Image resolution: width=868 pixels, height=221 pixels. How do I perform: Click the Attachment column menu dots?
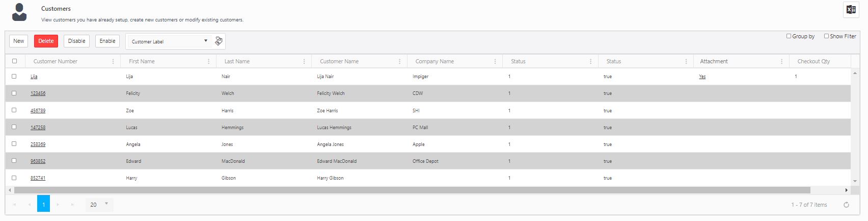click(781, 61)
